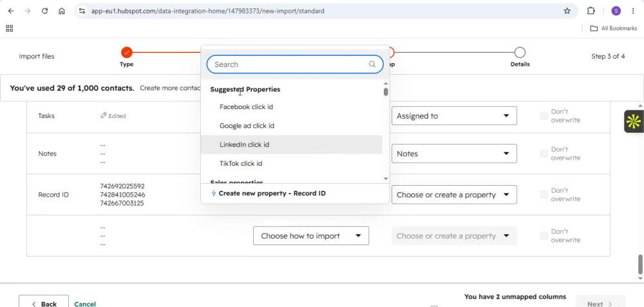Open disabled Choose or create property in last row

click(x=454, y=236)
